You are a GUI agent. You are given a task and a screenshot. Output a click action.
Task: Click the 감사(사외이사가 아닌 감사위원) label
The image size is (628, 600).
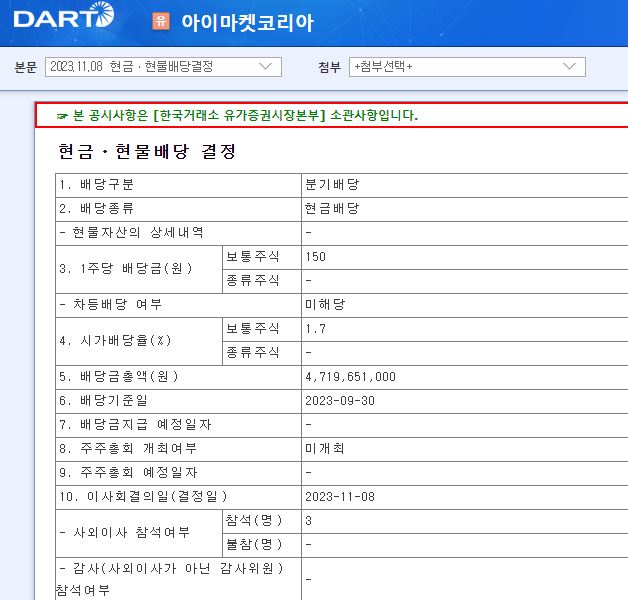170,579
